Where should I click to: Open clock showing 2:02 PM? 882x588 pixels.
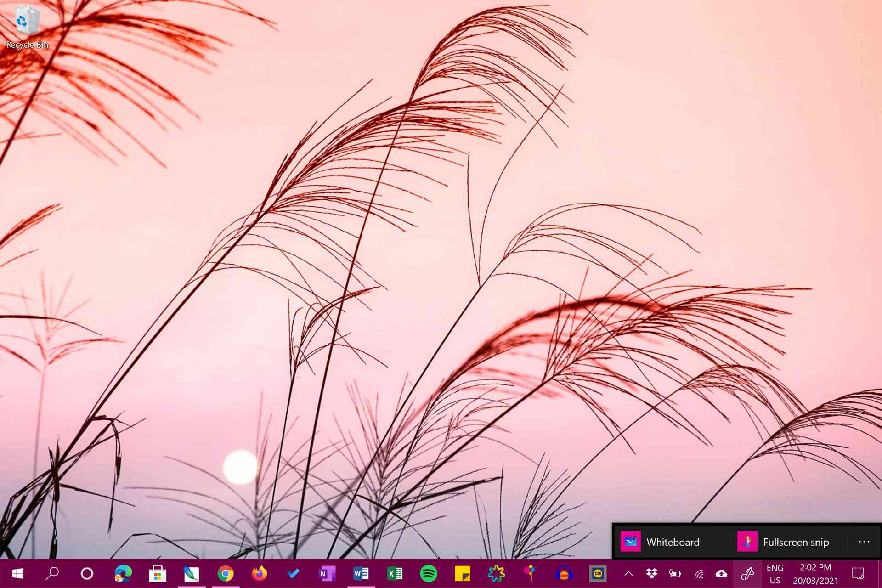tap(815, 574)
